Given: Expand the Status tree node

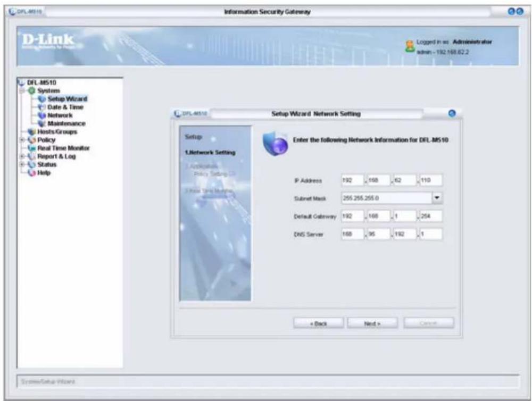Looking at the screenshot, I should 22,164.
